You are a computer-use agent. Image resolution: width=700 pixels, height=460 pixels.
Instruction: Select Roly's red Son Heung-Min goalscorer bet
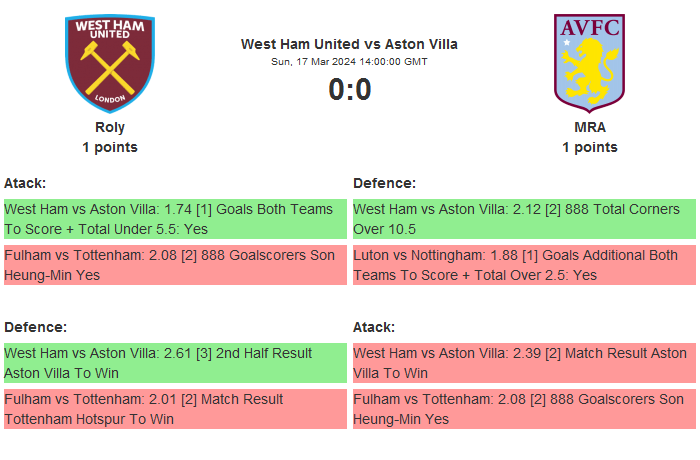pos(175,265)
